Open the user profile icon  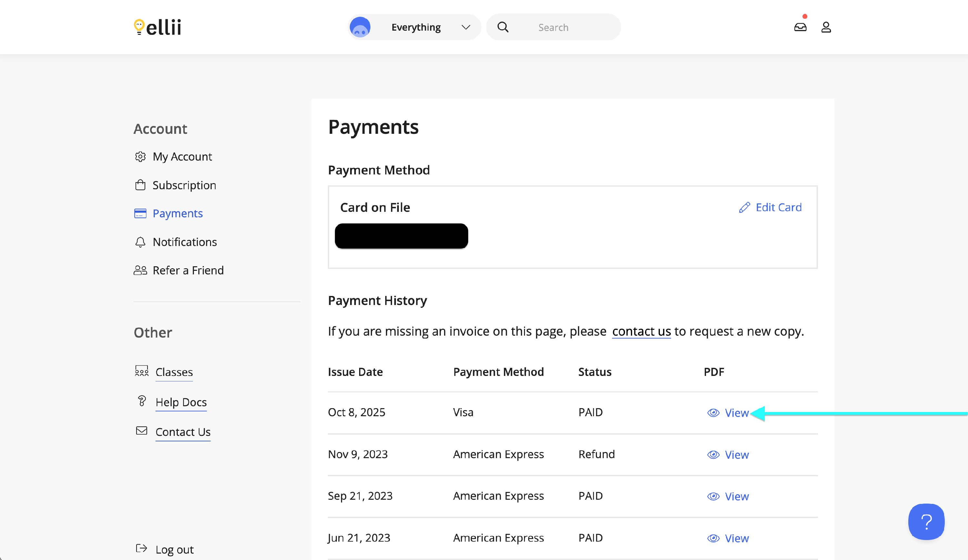coord(826,27)
